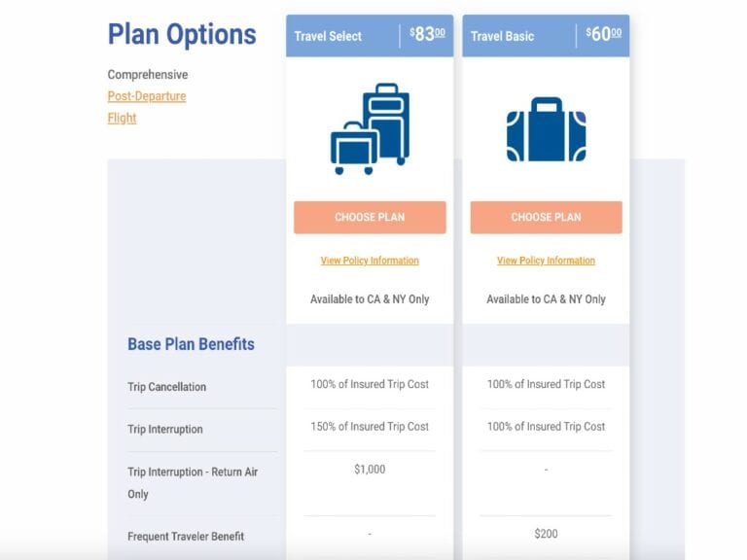This screenshot has height=560, width=747.
Task: Click the Base Plan Benefits heading
Action: (191, 344)
